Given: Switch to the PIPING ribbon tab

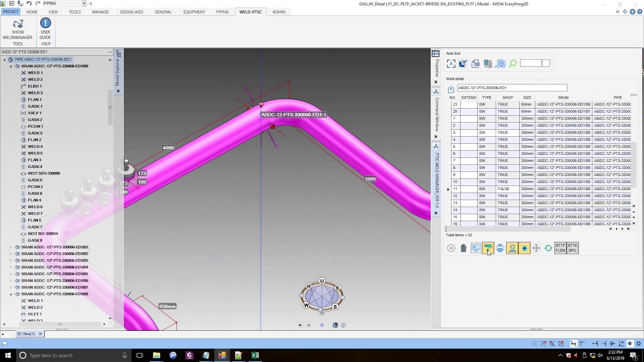Looking at the screenshot, I should point(222,12).
